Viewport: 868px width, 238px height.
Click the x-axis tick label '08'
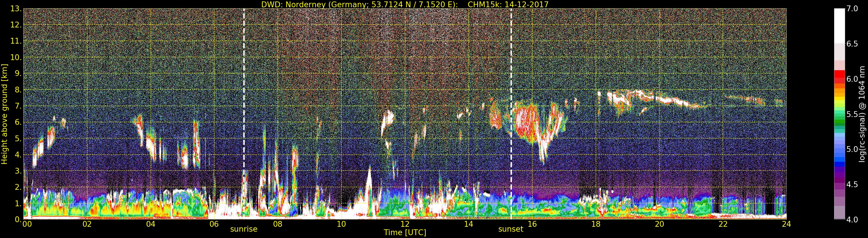(278, 224)
